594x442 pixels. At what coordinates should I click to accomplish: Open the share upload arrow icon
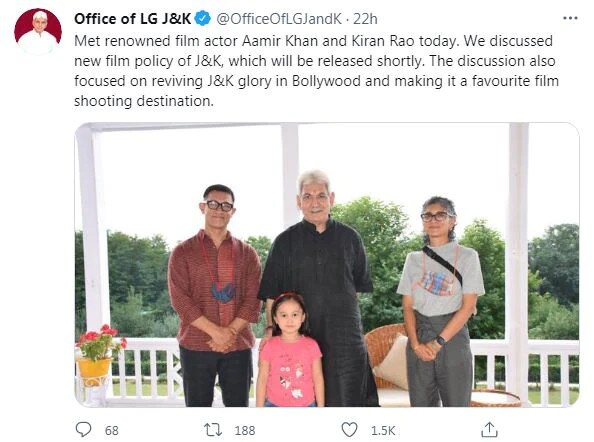tap(489, 430)
